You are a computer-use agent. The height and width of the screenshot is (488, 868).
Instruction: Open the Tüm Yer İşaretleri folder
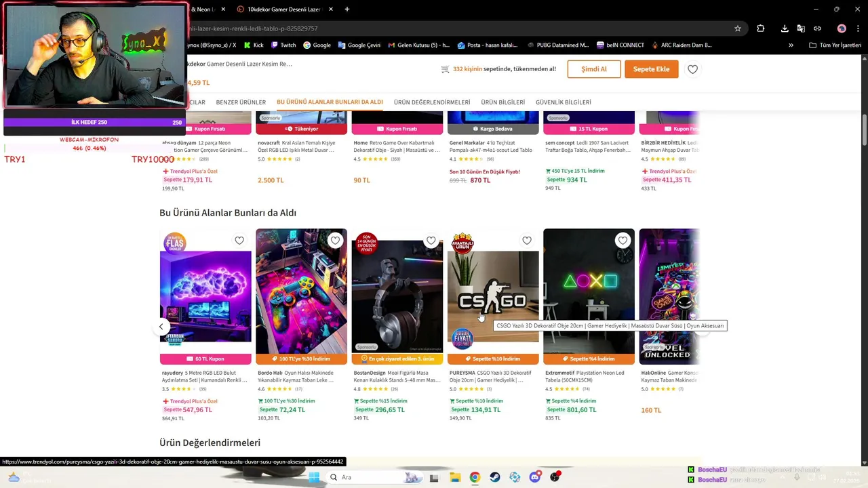coord(835,45)
